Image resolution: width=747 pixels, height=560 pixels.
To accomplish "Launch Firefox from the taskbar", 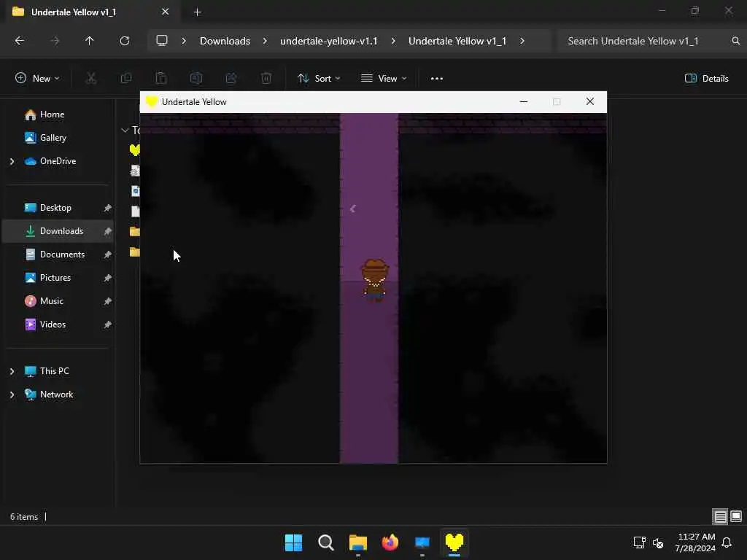I will tap(390, 542).
